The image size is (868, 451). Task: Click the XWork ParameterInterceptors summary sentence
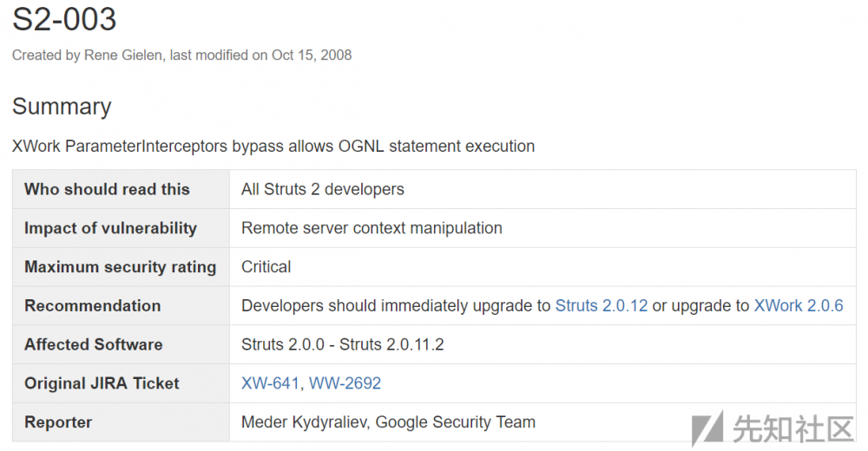pyautogui.click(x=273, y=146)
